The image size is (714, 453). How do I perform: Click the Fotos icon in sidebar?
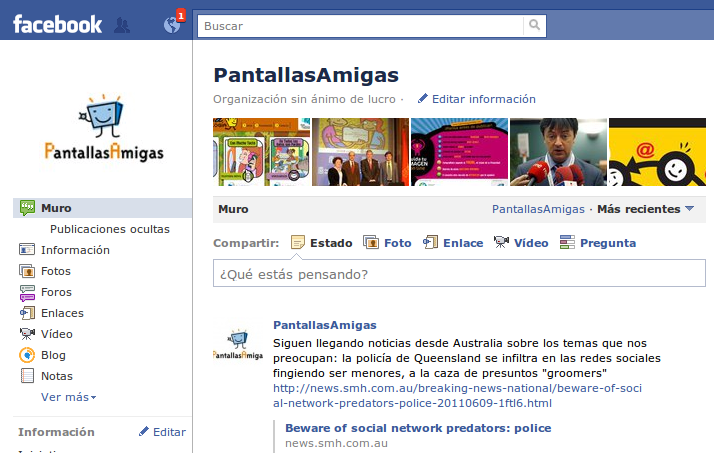(x=27, y=271)
